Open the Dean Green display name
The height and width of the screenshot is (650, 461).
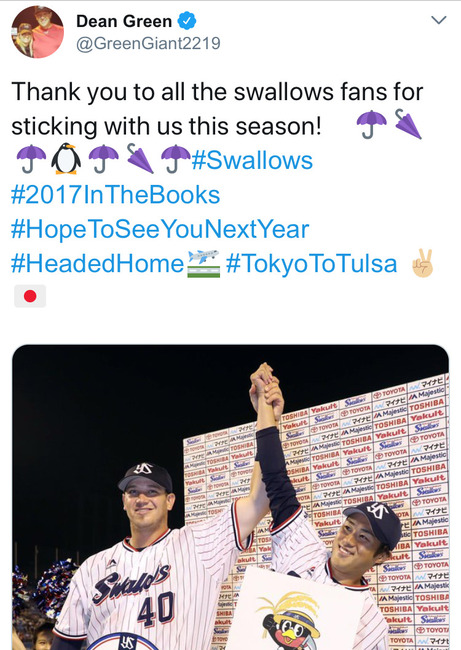tap(124, 21)
